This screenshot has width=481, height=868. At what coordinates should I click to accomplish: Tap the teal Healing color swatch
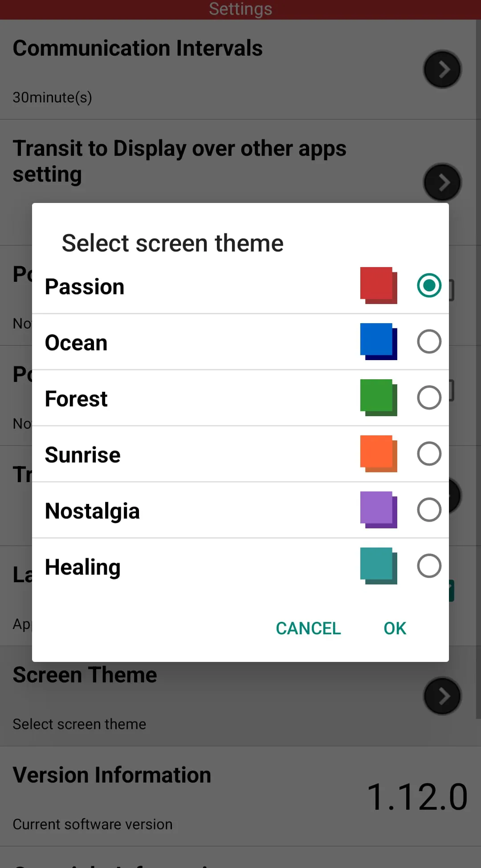point(378,566)
